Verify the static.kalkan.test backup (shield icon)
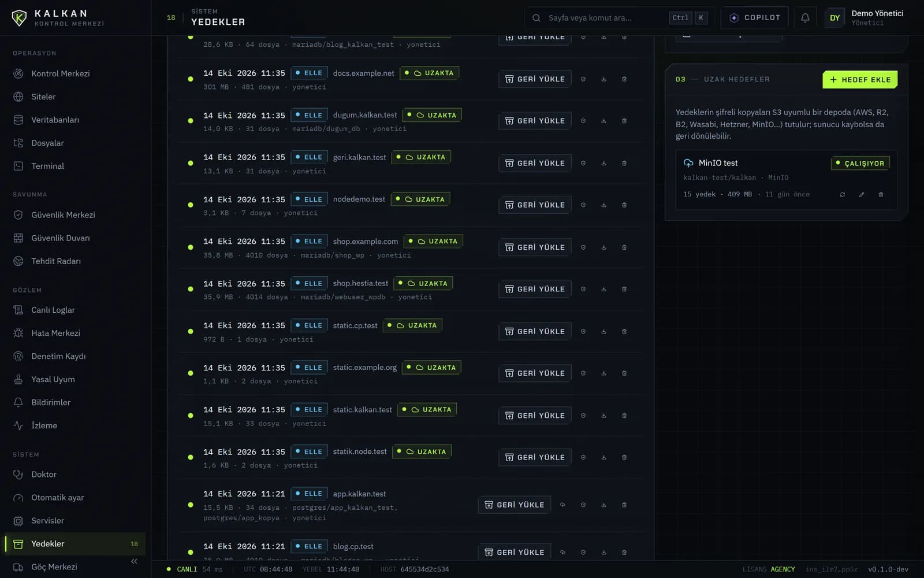924x578 pixels. (x=583, y=416)
